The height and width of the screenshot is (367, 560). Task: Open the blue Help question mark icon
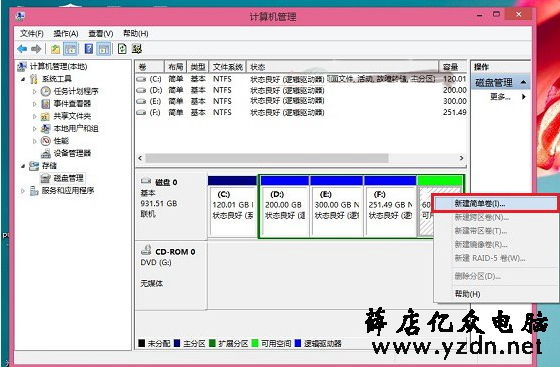(x=89, y=49)
